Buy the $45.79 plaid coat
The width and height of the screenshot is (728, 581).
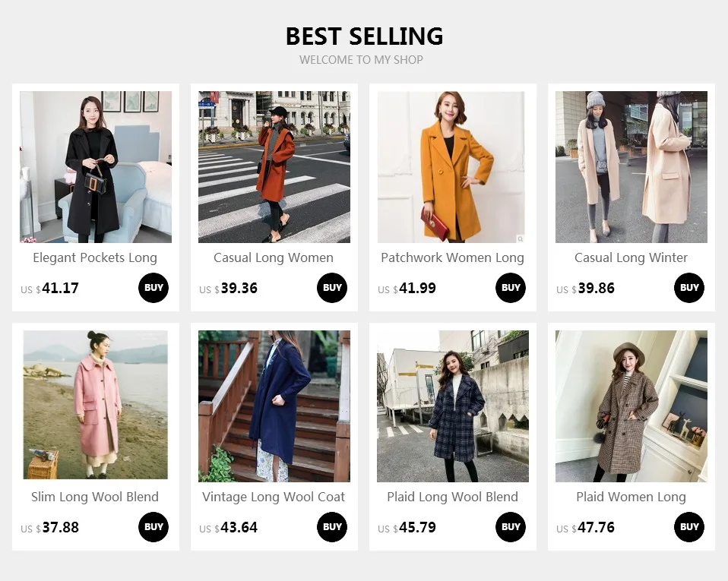[x=511, y=527]
